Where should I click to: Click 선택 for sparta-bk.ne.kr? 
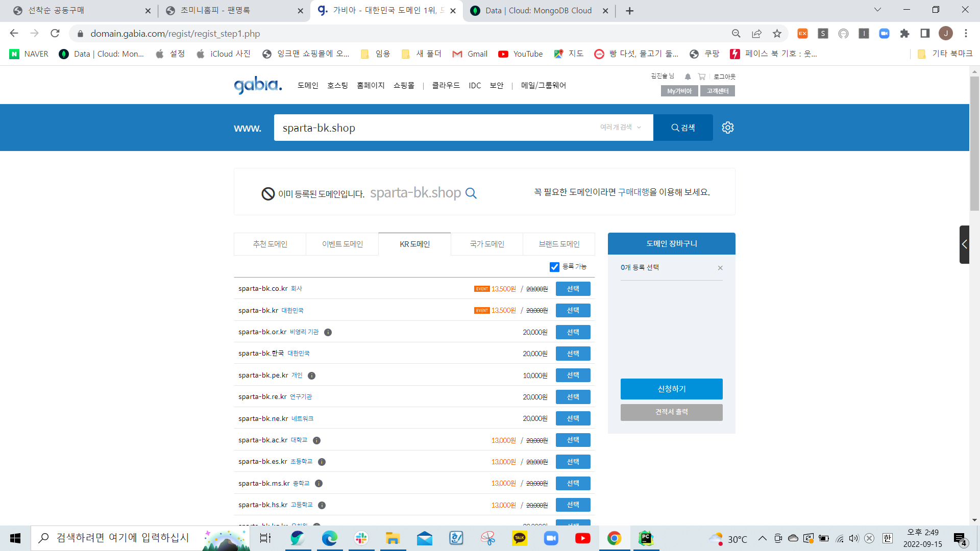pyautogui.click(x=573, y=419)
